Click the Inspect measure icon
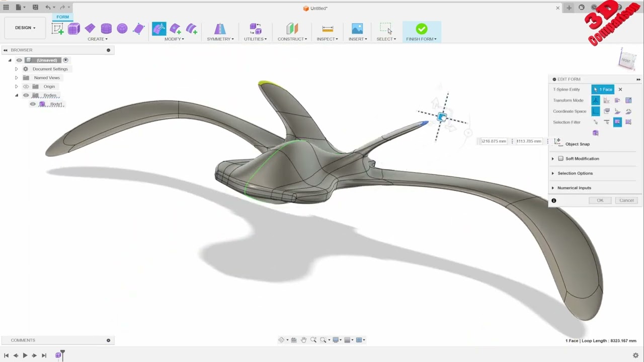 pyautogui.click(x=328, y=29)
